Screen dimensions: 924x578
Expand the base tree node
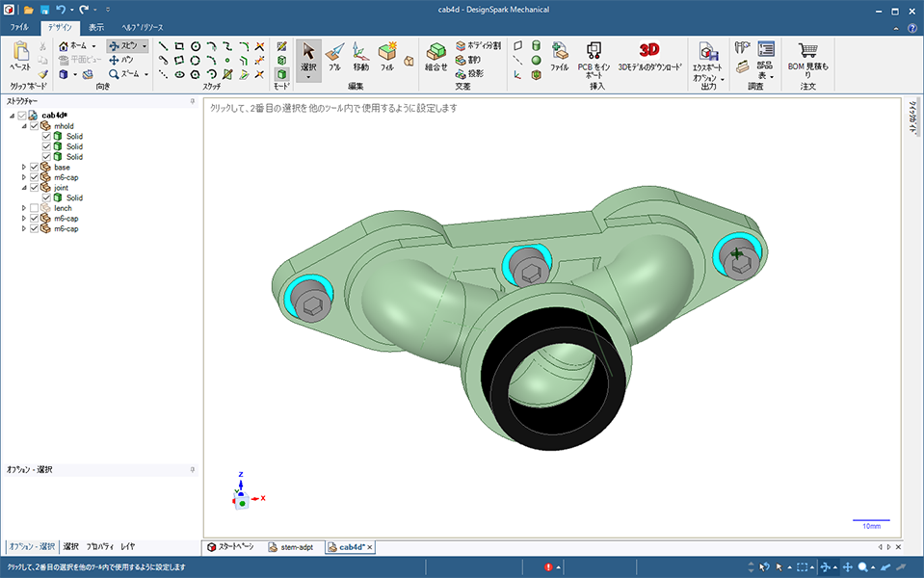25,168
